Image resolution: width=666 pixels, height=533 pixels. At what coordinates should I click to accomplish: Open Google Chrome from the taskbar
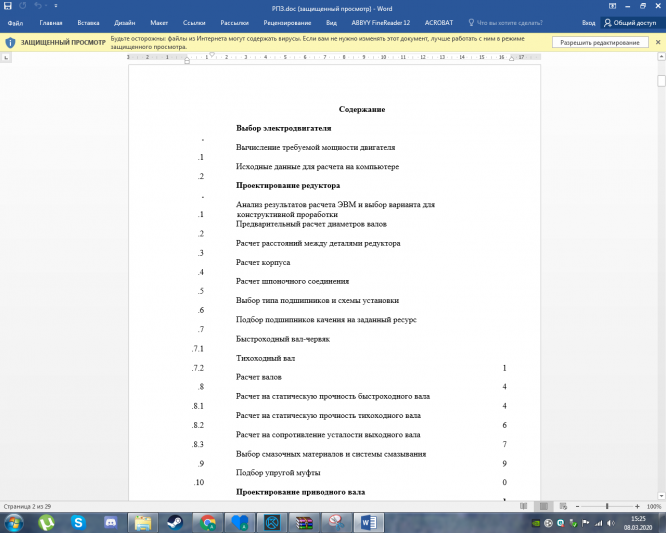[207, 521]
